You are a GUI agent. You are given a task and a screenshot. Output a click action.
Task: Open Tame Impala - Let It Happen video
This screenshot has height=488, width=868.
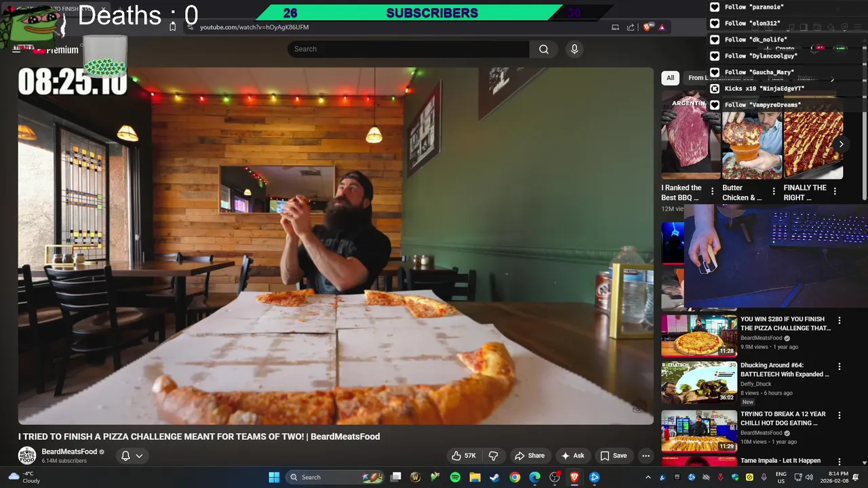click(x=781, y=461)
